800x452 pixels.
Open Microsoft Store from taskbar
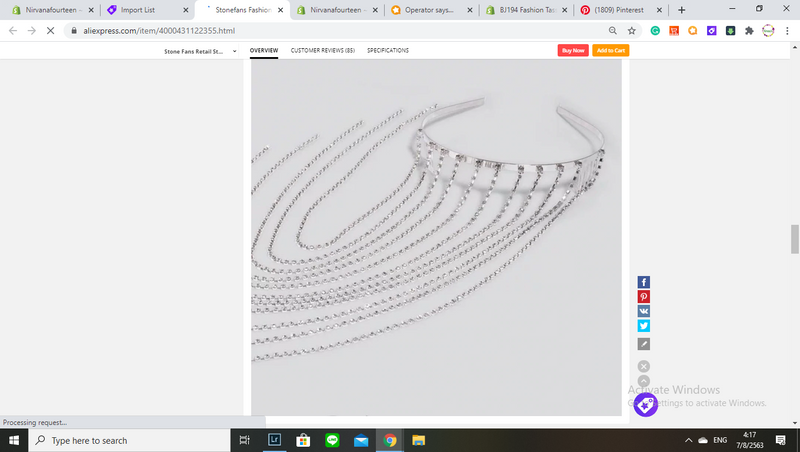click(x=303, y=440)
